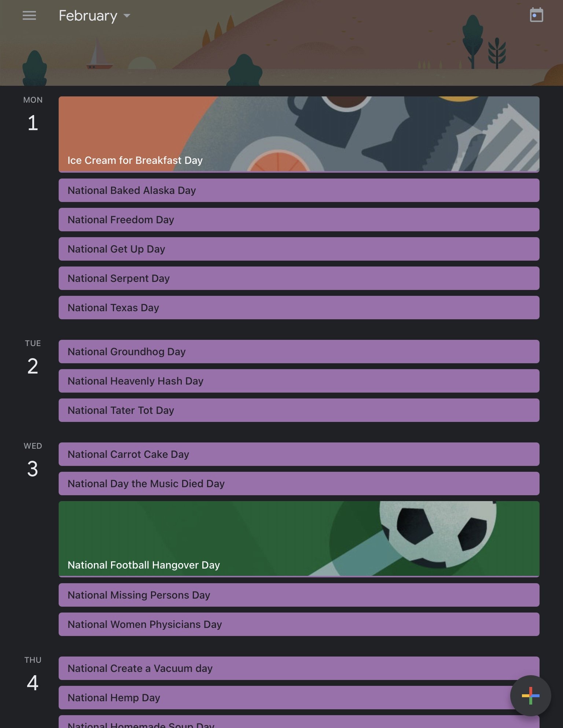563x728 pixels.
Task: Open National Carrot Cake Day event
Action: click(x=299, y=454)
